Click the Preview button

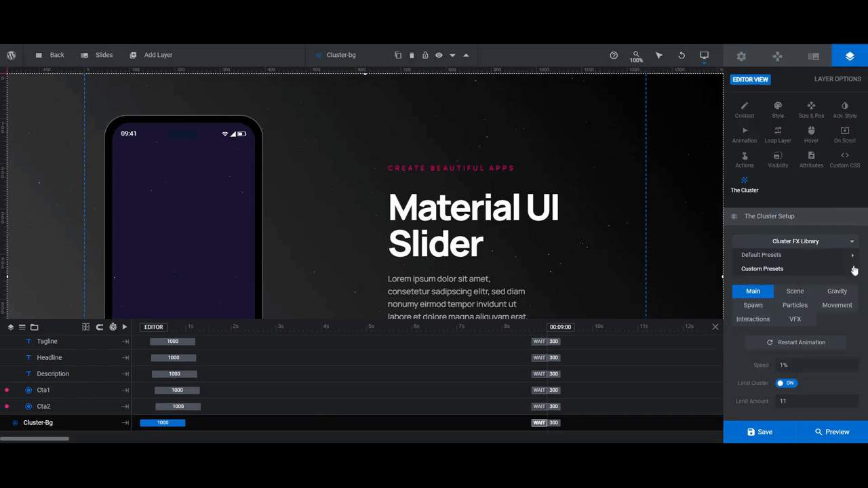point(831,432)
